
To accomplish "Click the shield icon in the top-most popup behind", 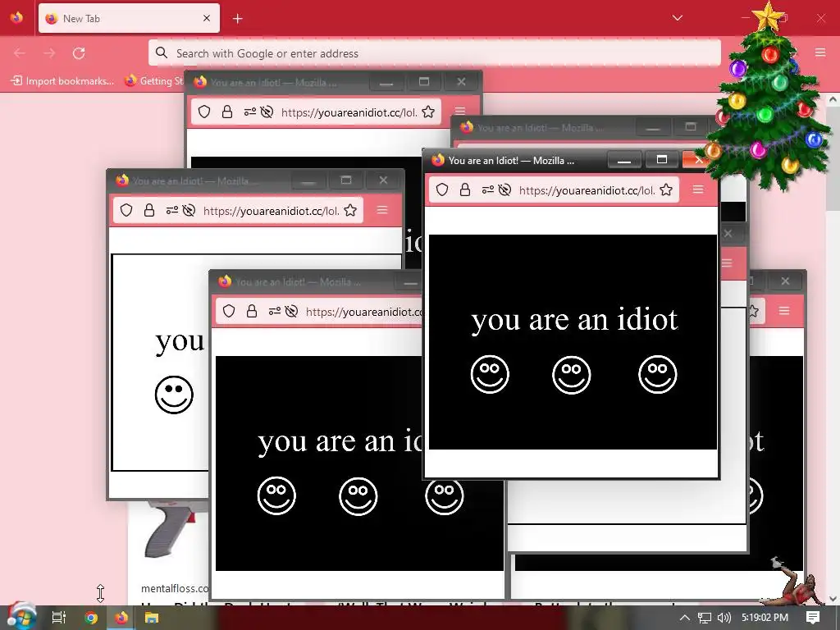I will (203, 112).
